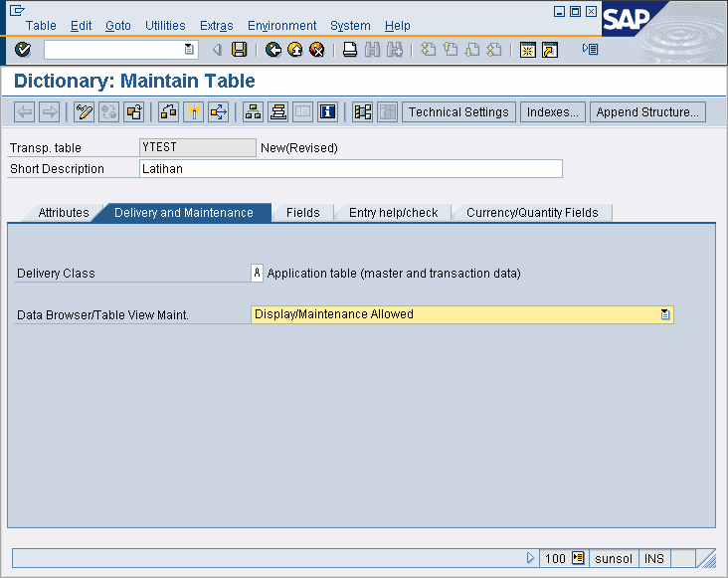Open the system info dropdown beside 100

point(578,557)
